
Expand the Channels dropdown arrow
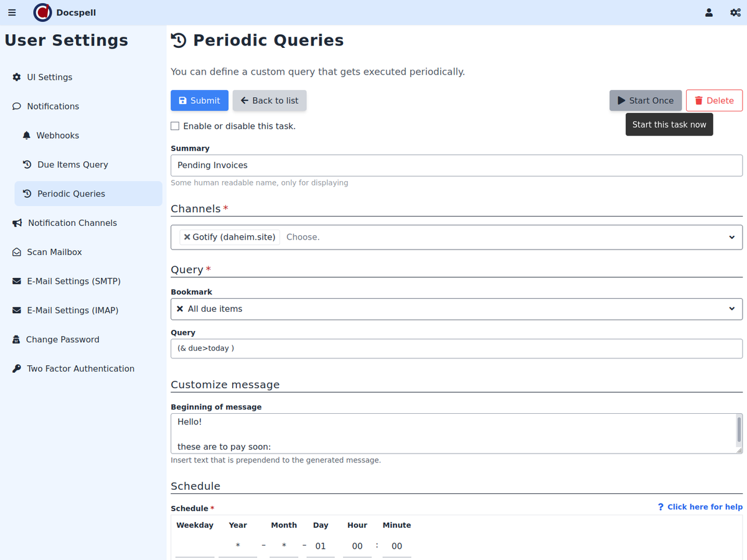(x=731, y=237)
